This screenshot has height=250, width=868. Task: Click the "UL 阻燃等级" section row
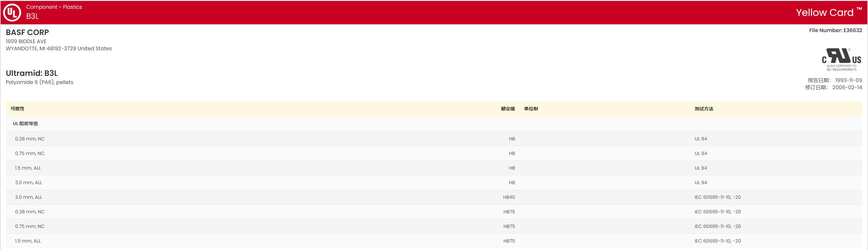[x=434, y=124]
